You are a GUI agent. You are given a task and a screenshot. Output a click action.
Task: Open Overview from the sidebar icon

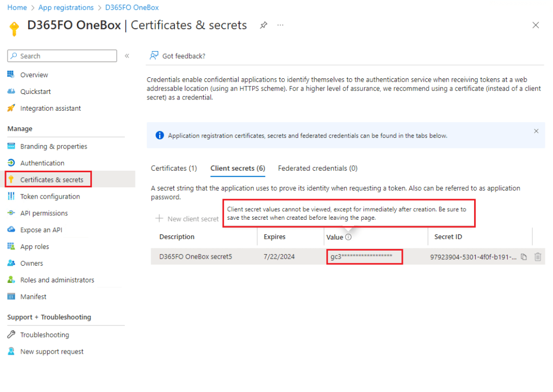[x=12, y=75]
